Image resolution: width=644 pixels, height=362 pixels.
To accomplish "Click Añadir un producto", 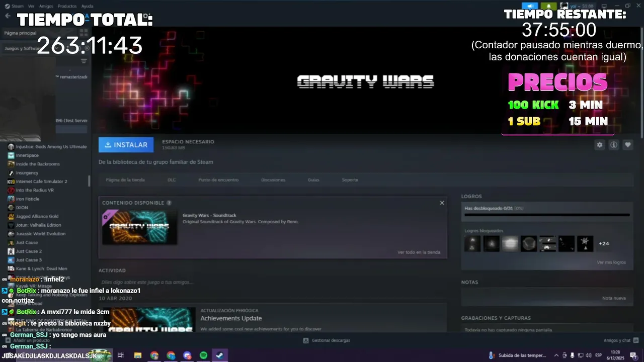I will pos(28,340).
